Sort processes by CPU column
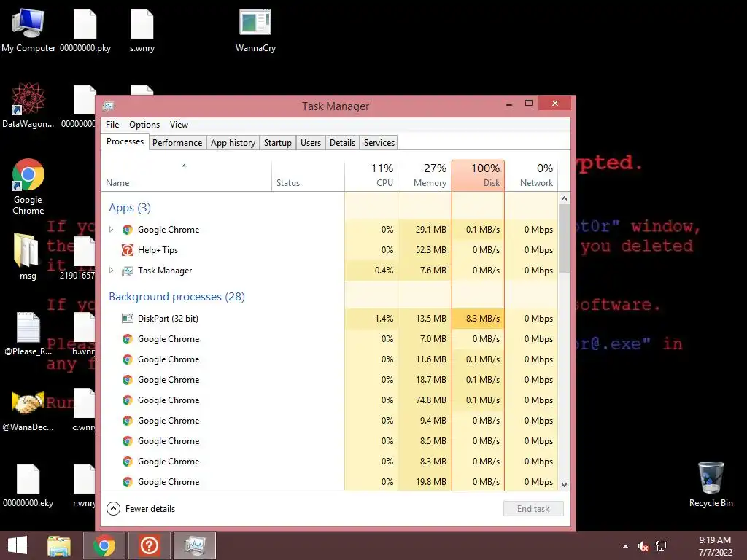This screenshot has height=560, width=747. (371, 176)
